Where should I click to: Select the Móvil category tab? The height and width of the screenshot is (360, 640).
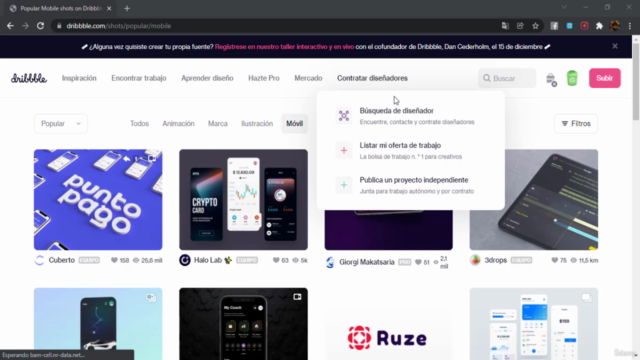[x=294, y=124]
